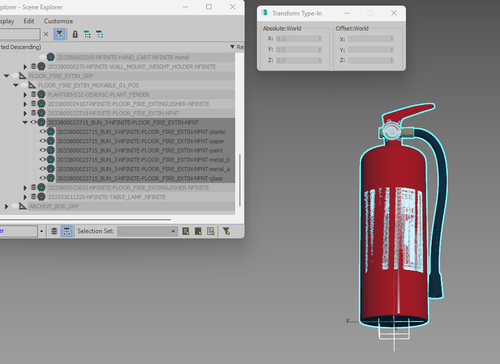Click the helper triangle icon of ARCHIVE_BOX_GRP
The height and width of the screenshot is (364, 500).
coord(22,207)
